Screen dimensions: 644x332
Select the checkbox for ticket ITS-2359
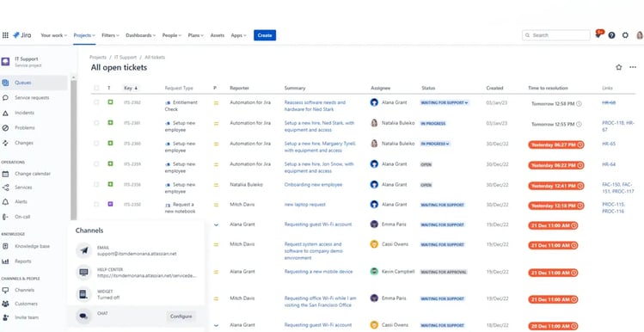[x=96, y=164]
